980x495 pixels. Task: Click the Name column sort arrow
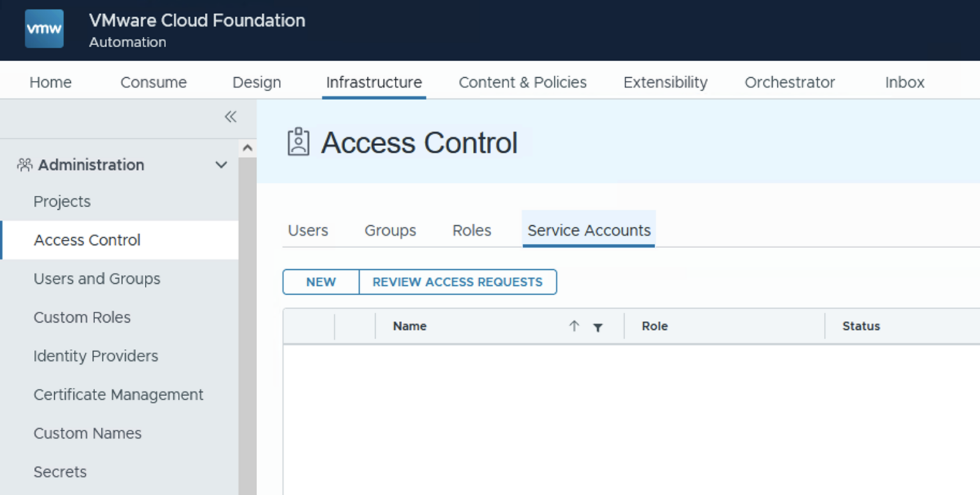tap(574, 326)
